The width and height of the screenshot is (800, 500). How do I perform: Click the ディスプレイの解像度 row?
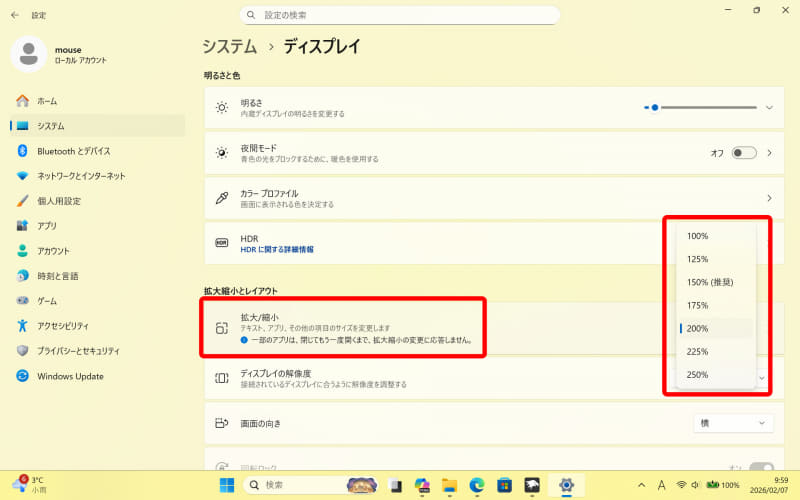(x=494, y=378)
